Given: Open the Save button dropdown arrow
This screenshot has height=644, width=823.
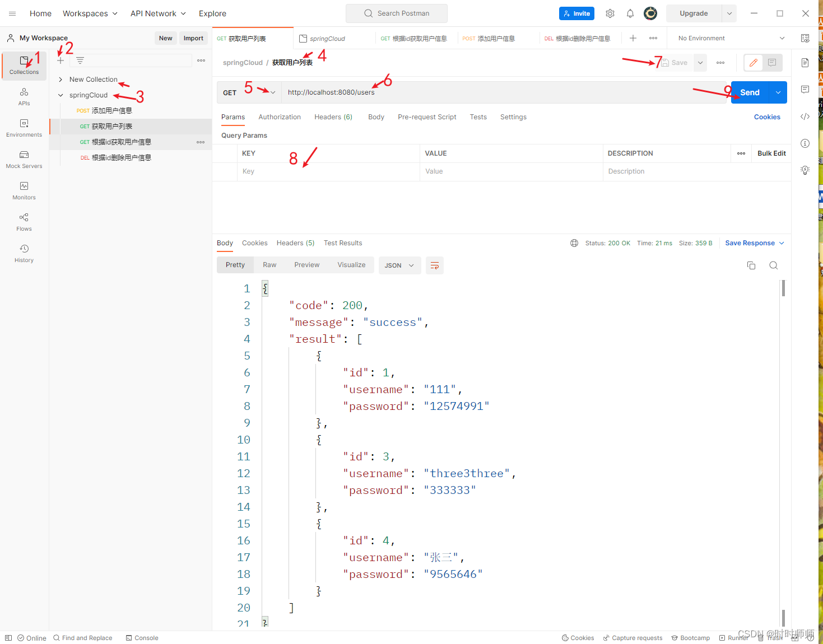Looking at the screenshot, I should coord(700,63).
